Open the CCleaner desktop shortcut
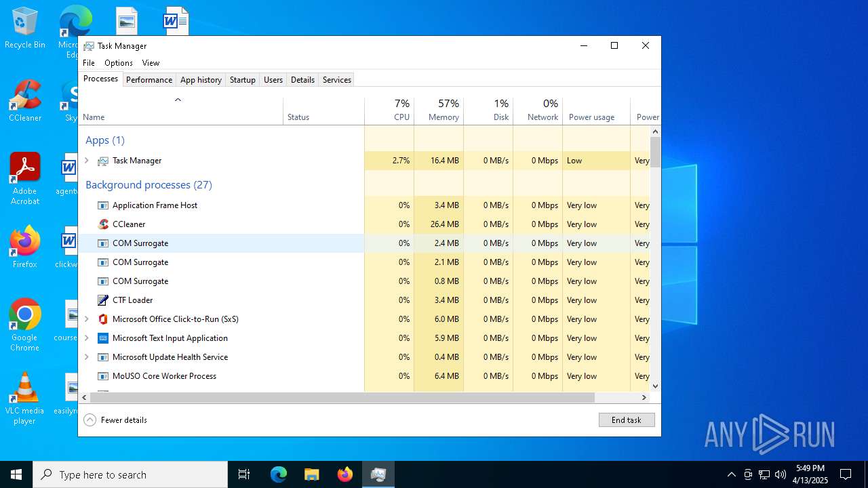Viewport: 868px width, 488px height. click(x=25, y=102)
